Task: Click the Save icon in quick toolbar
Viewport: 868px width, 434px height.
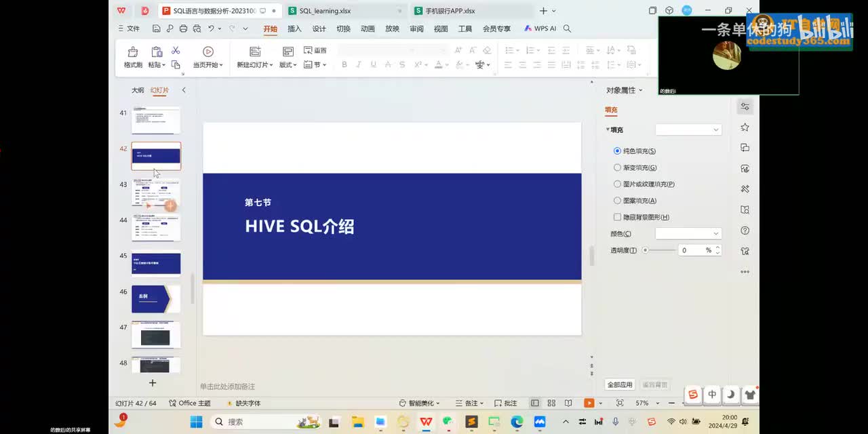Action: click(157, 28)
